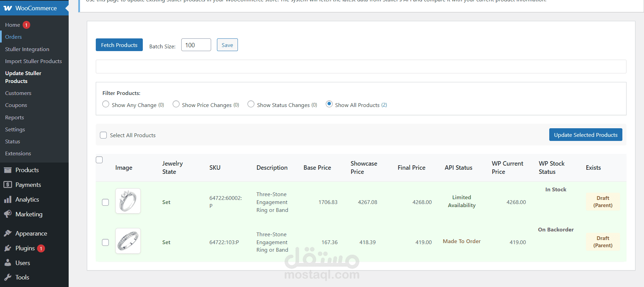
Task: Click the Made To Order status text
Action: [462, 241]
